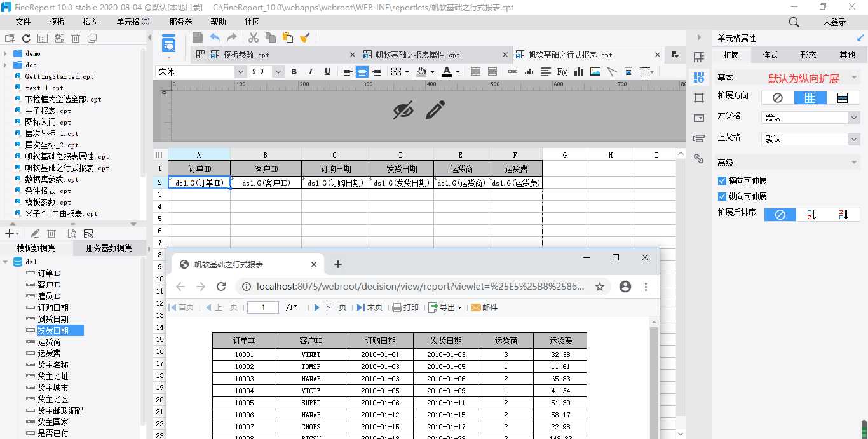Viewport: 868px width, 439px height.
Task: Align cell text to the left
Action: pos(348,72)
